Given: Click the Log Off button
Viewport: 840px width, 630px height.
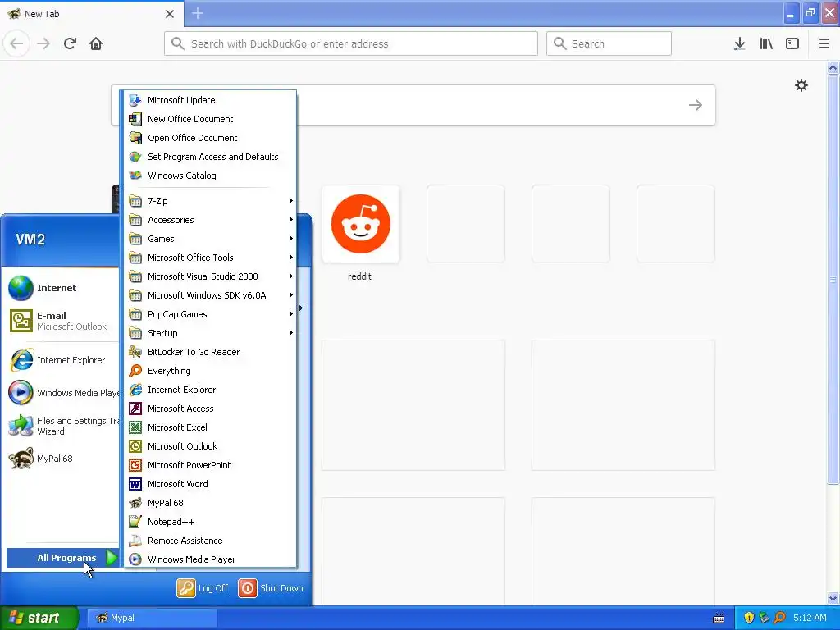Looking at the screenshot, I should tap(203, 588).
